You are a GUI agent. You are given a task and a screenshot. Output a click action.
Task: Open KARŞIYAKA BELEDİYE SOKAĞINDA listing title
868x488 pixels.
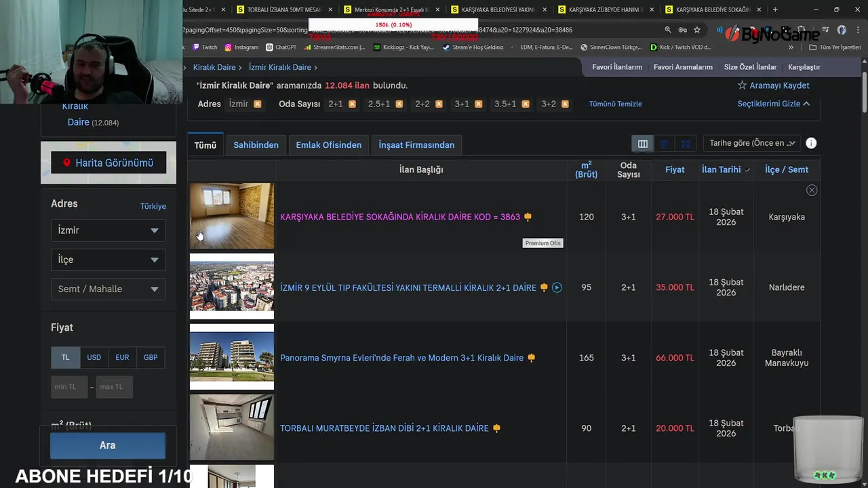point(400,217)
